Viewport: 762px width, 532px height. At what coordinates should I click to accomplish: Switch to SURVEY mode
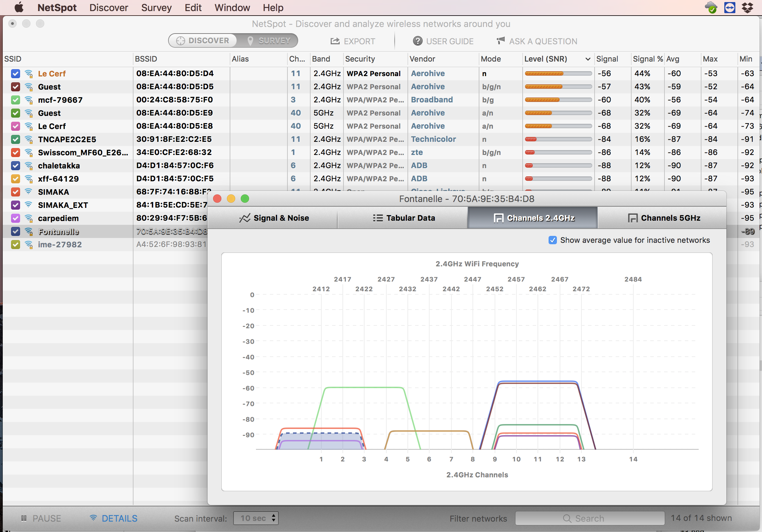pyautogui.click(x=267, y=41)
